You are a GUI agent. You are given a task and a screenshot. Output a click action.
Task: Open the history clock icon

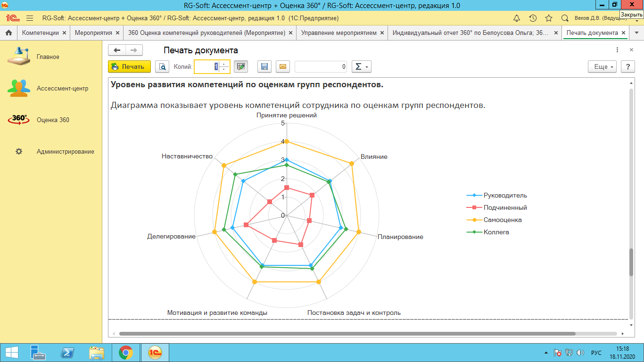[x=533, y=18]
